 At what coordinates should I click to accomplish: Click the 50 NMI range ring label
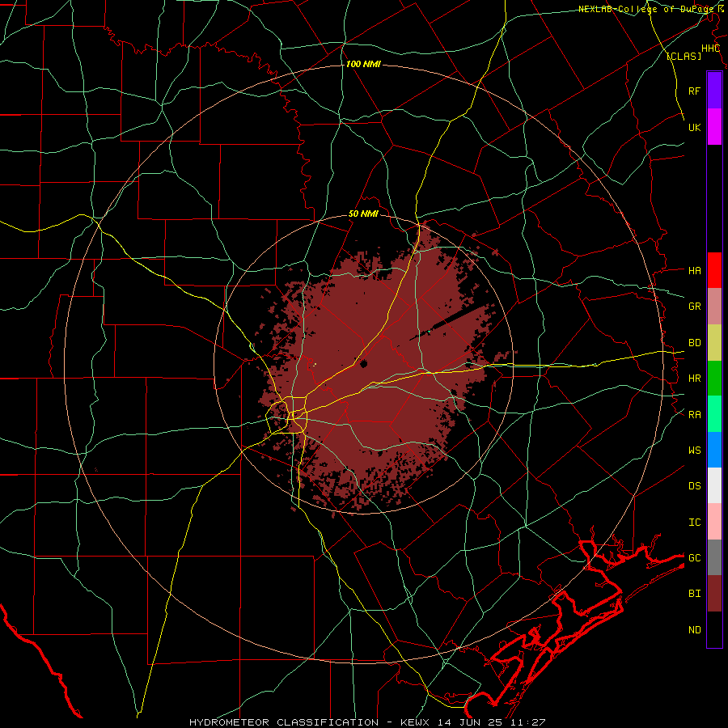363,214
